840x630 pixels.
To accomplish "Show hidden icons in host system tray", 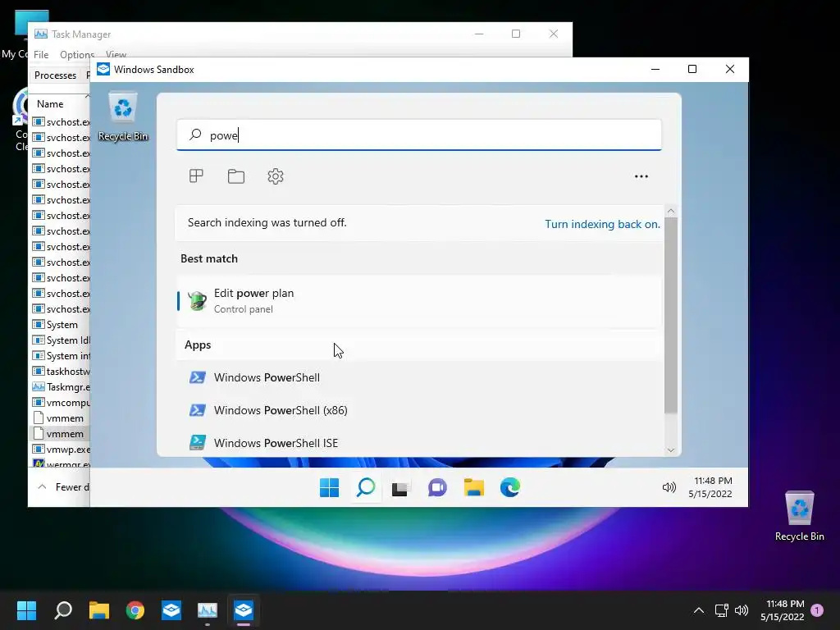I will (x=699, y=610).
